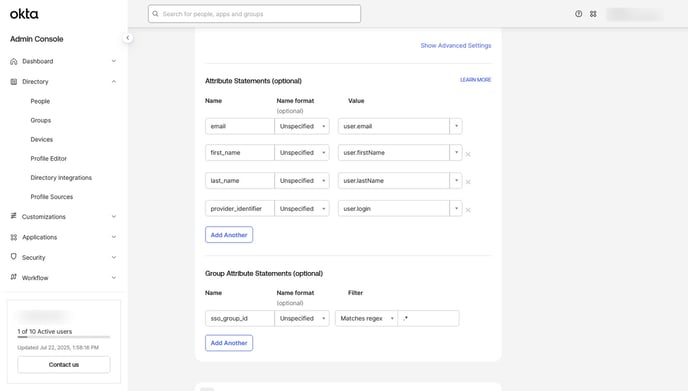Click the Okta logo
688x391 pixels.
(24, 14)
